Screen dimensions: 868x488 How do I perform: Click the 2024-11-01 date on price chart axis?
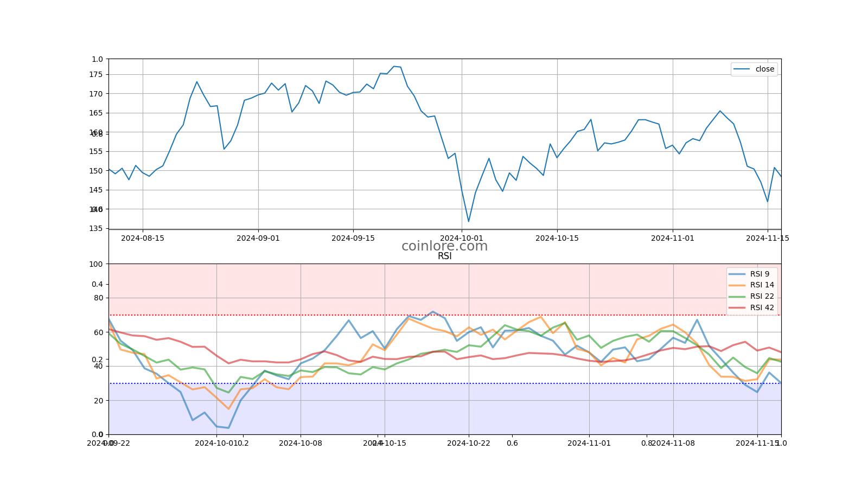(x=673, y=238)
